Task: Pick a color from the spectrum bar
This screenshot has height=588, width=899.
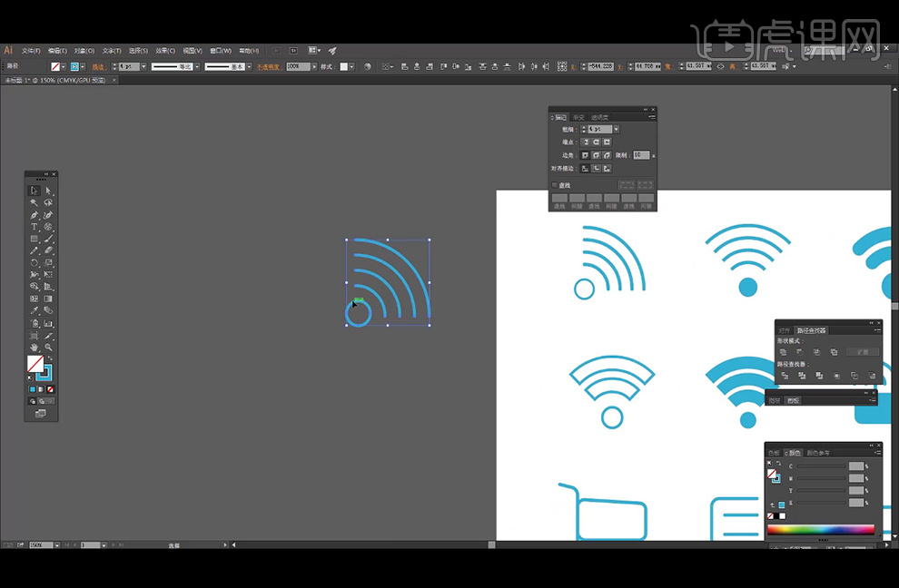Action: pyautogui.click(x=820, y=529)
